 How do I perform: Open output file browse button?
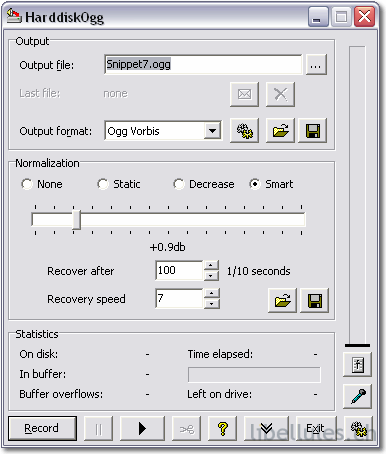[x=316, y=65]
